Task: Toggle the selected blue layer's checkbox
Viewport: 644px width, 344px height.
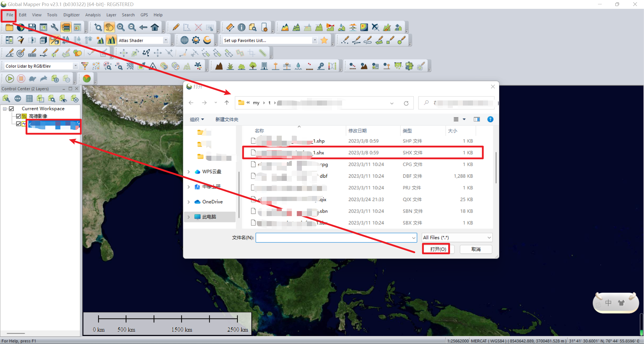Action: pyautogui.click(x=18, y=124)
